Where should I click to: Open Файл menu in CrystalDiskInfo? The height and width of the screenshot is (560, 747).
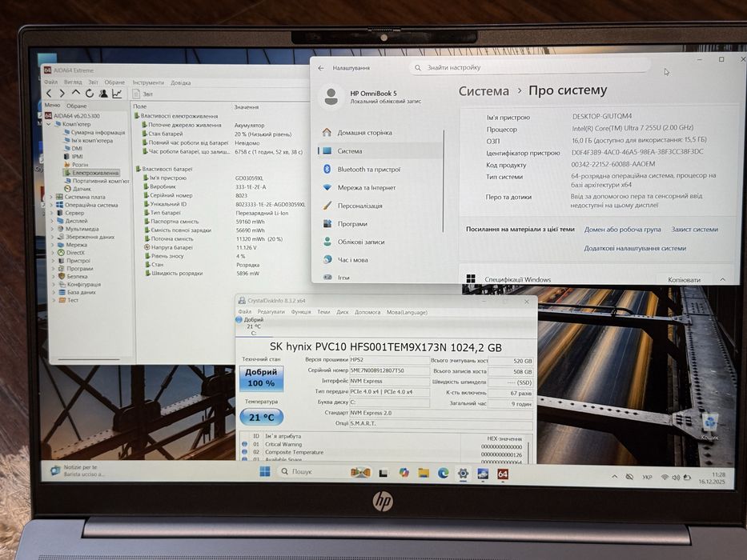pos(245,312)
